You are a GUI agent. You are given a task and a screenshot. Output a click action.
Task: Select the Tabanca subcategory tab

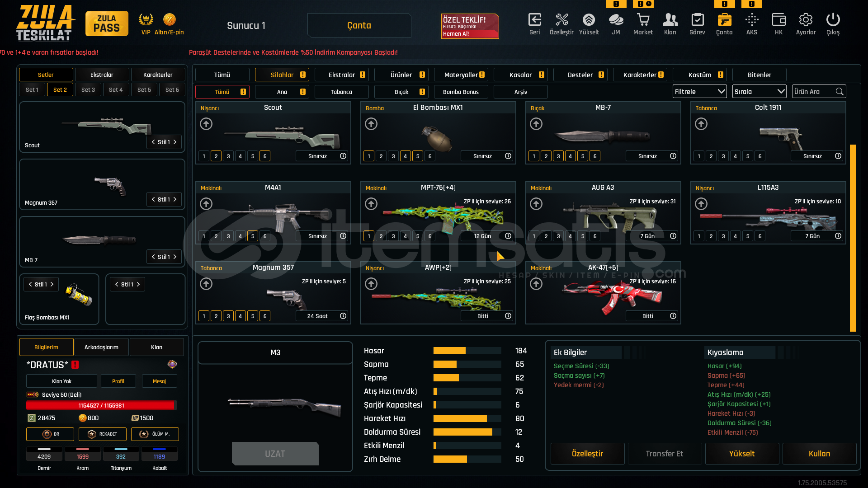[341, 92]
